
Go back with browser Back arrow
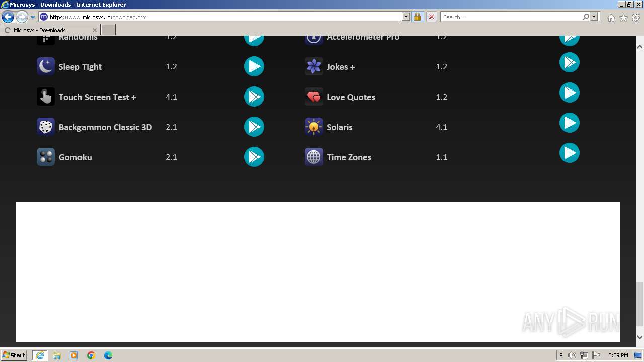point(8,17)
